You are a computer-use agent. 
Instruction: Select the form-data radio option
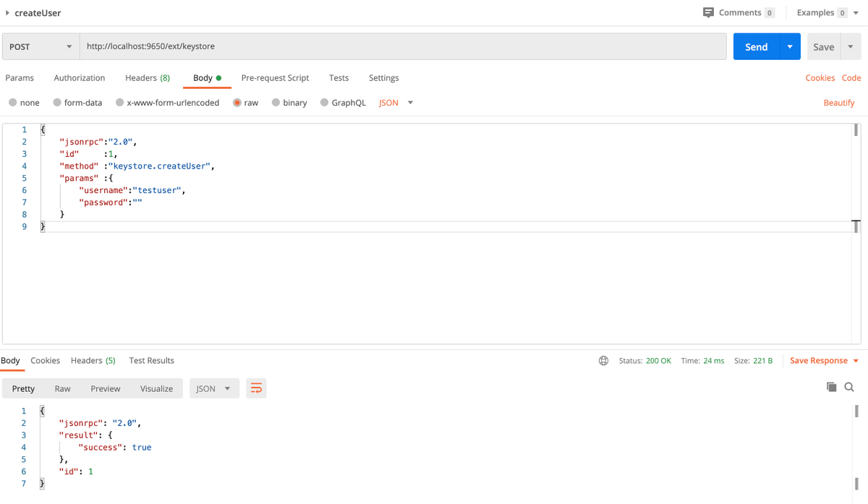[x=57, y=103]
